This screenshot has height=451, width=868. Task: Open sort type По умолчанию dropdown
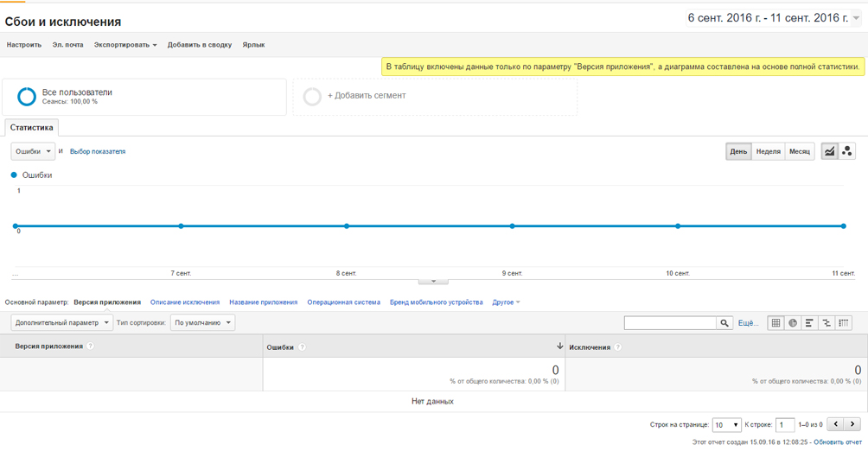[202, 322]
